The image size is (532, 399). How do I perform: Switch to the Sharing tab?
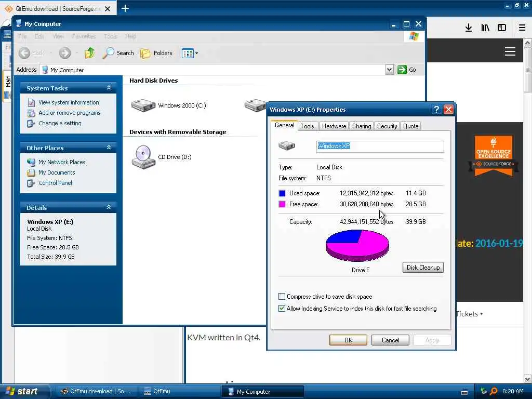[362, 126]
